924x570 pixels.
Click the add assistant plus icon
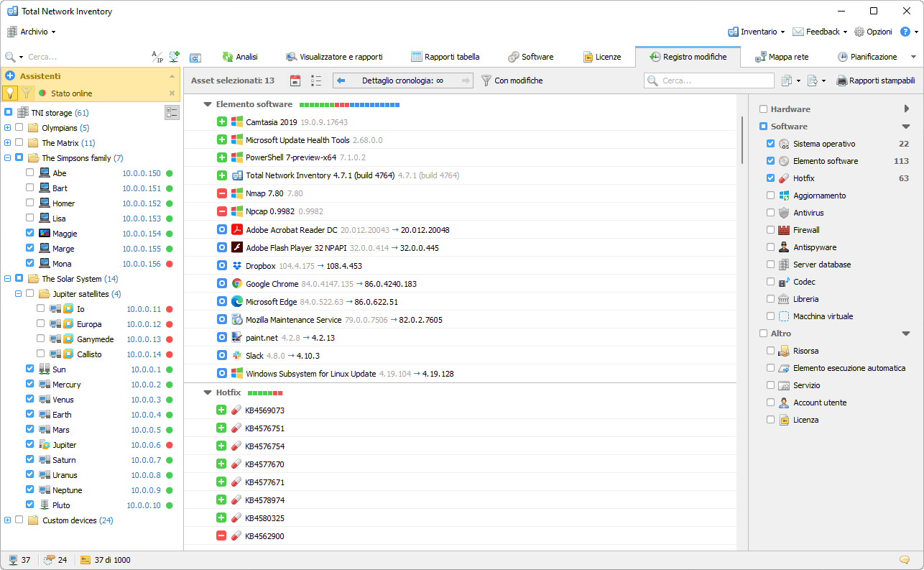(x=10, y=75)
